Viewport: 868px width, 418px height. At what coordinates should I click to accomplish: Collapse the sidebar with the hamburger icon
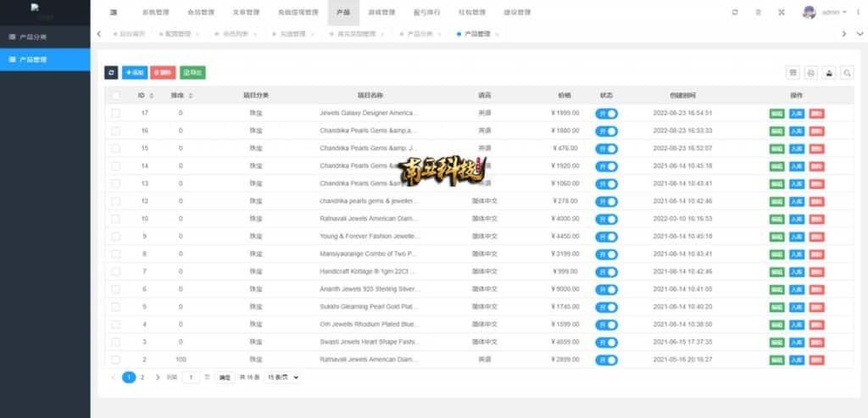click(114, 13)
